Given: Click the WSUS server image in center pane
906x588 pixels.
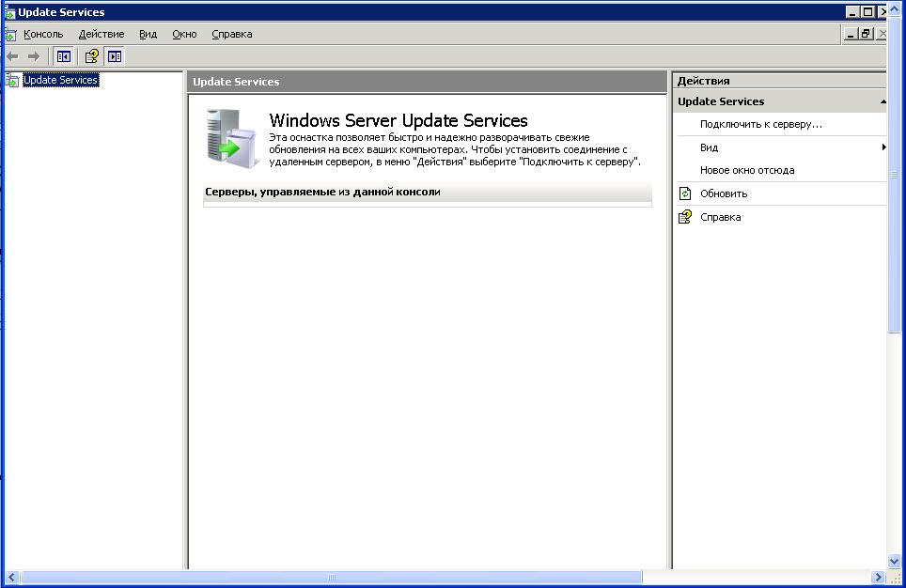Looking at the screenshot, I should tap(233, 139).
